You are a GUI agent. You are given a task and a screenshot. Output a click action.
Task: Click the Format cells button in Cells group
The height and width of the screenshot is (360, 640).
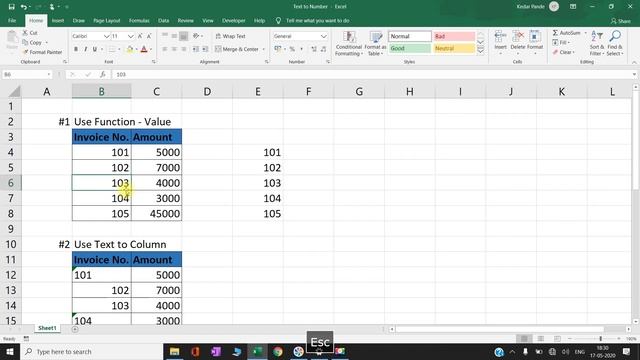point(535,42)
